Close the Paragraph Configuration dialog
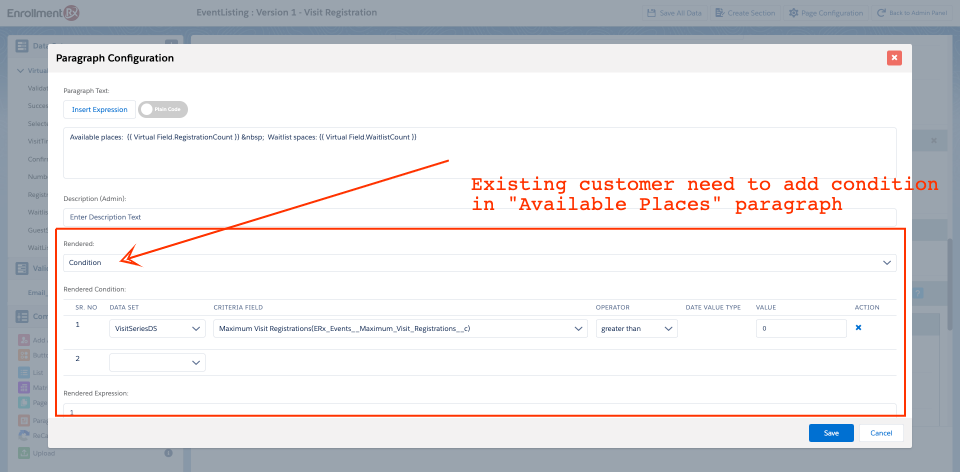960x472 pixels. (x=894, y=58)
